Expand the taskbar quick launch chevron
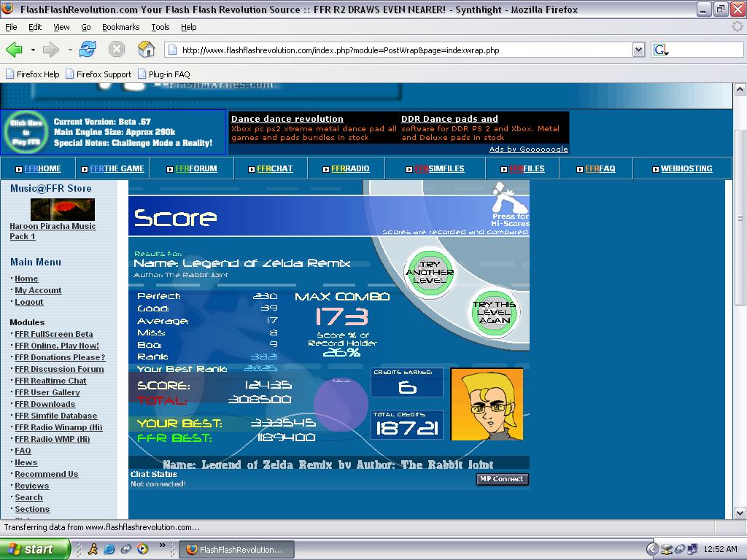This screenshot has height=560, width=747. (163, 545)
